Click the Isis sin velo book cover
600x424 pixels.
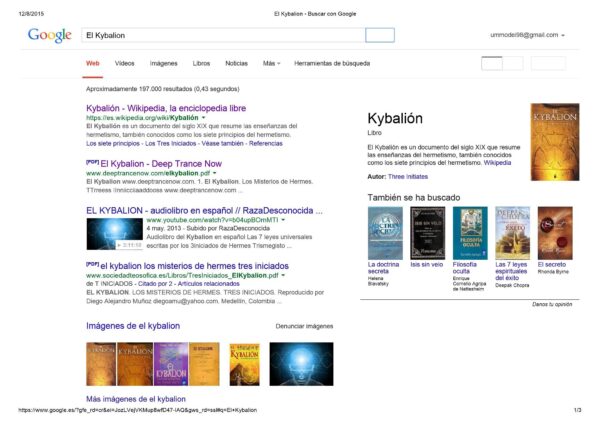point(428,233)
